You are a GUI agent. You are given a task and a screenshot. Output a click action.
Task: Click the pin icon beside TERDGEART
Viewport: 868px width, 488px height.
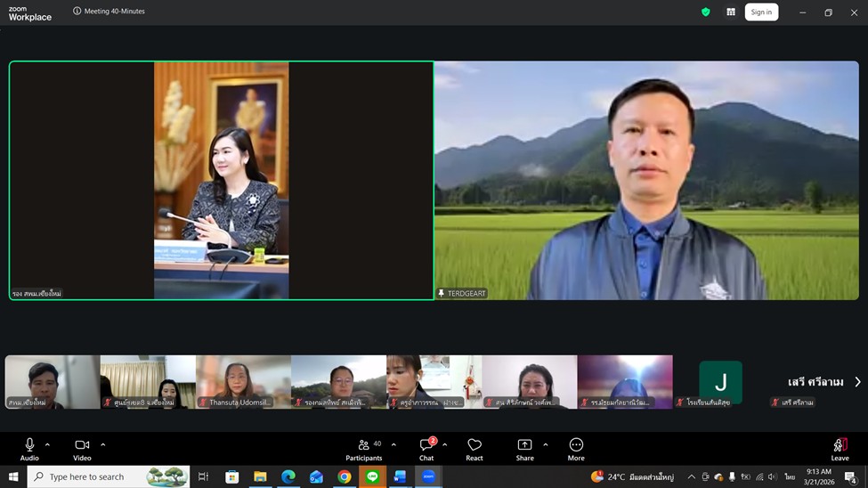point(442,294)
